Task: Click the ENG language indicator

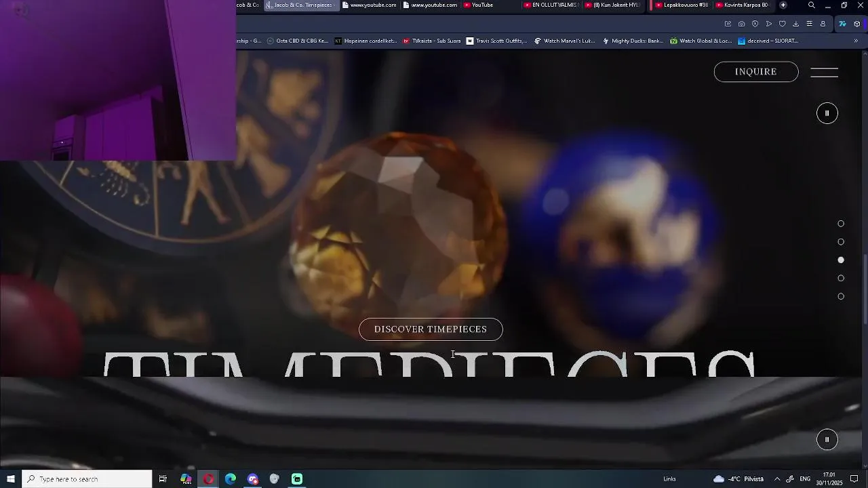Action: coord(805,479)
